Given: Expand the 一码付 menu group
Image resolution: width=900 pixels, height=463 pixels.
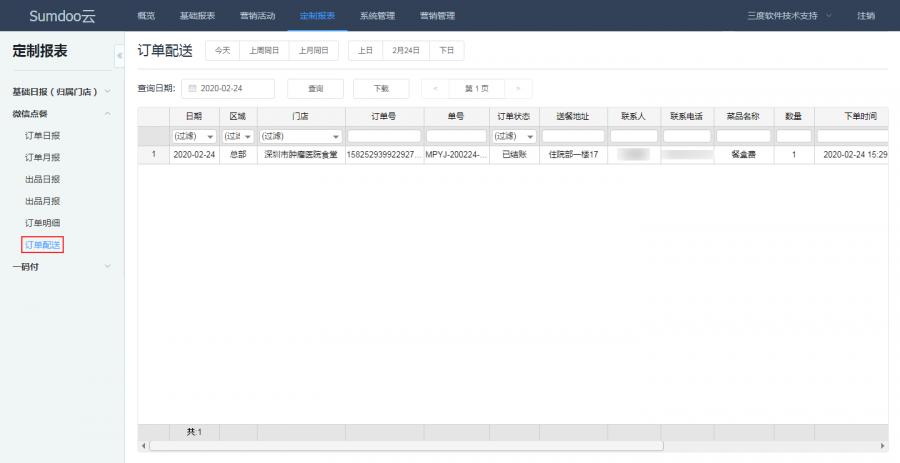Looking at the screenshot, I should click(x=107, y=266).
